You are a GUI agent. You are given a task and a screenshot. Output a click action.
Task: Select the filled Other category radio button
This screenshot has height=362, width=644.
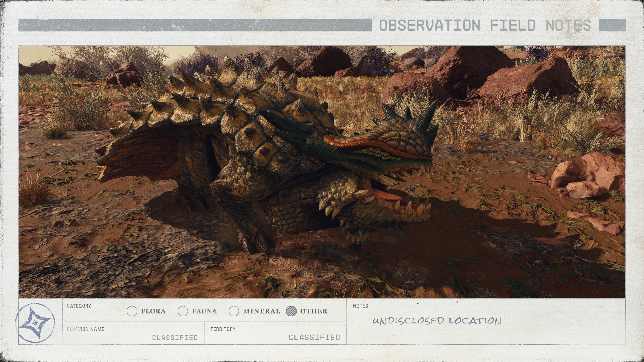[x=291, y=311]
